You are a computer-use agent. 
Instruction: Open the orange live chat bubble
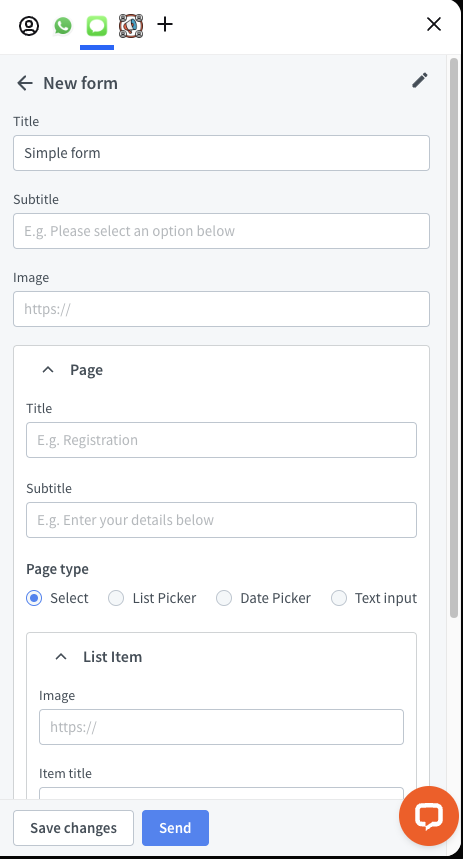429,816
